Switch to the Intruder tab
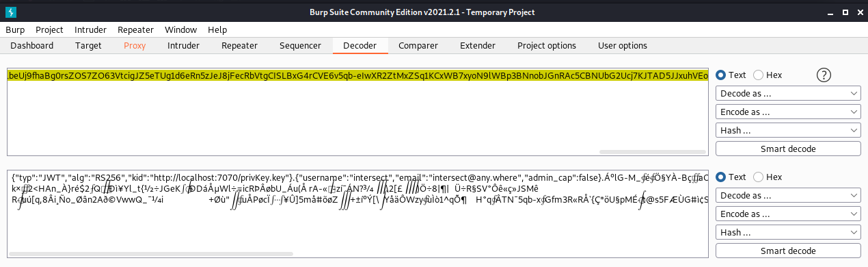 183,46
